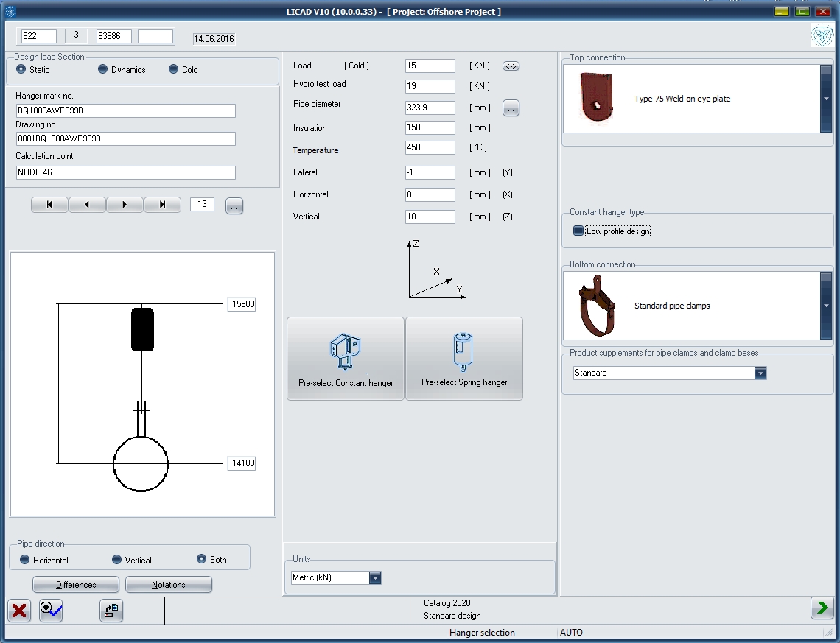Toggle the load unit converter <-> icon

[x=511, y=66]
